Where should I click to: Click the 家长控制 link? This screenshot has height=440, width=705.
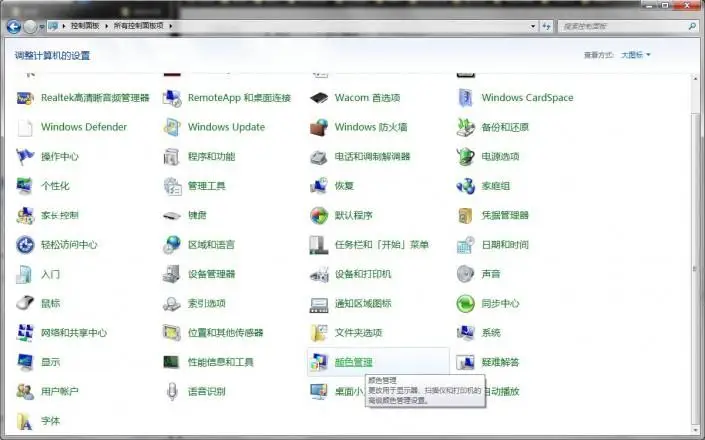pyautogui.click(x=60, y=215)
